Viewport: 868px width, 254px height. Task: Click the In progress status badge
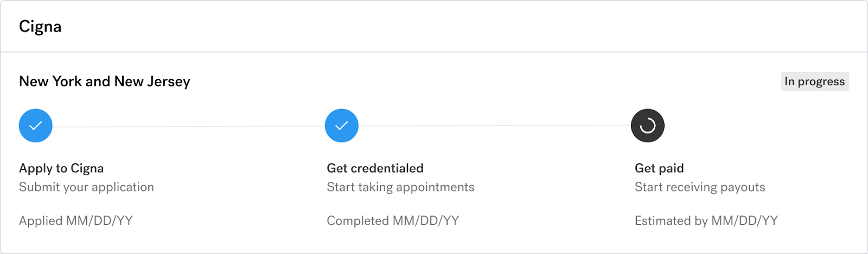(x=814, y=81)
